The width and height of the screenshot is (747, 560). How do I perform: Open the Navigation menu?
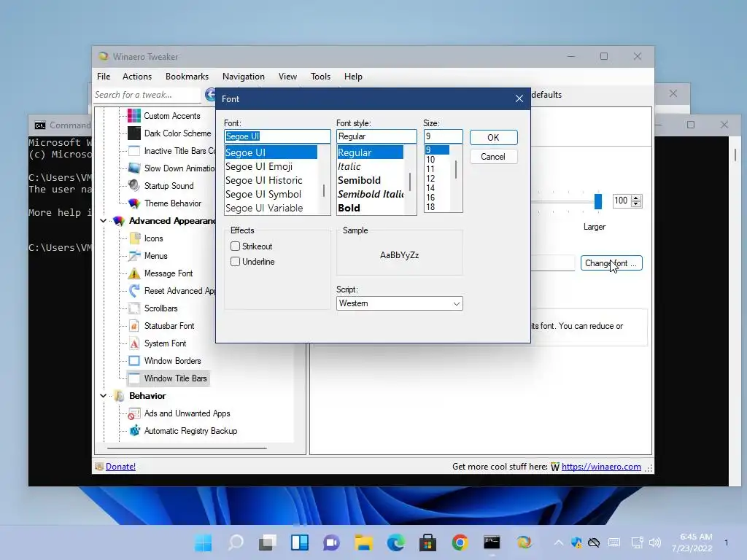tap(244, 76)
